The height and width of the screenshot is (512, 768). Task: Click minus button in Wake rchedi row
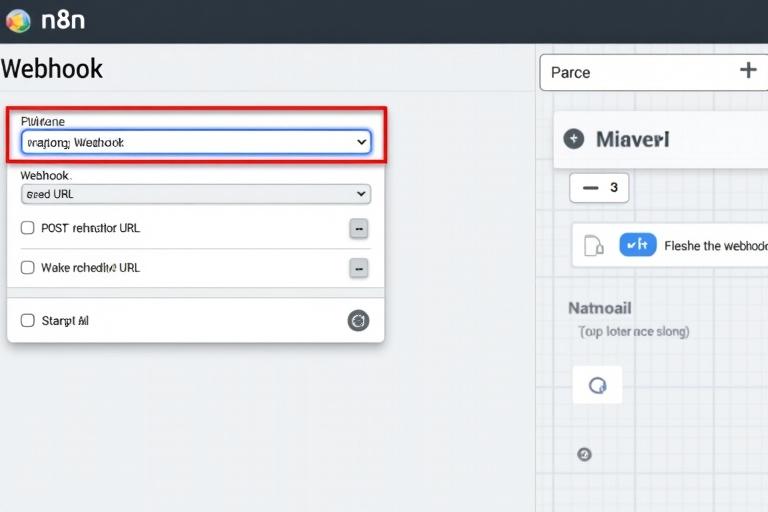tap(359, 268)
